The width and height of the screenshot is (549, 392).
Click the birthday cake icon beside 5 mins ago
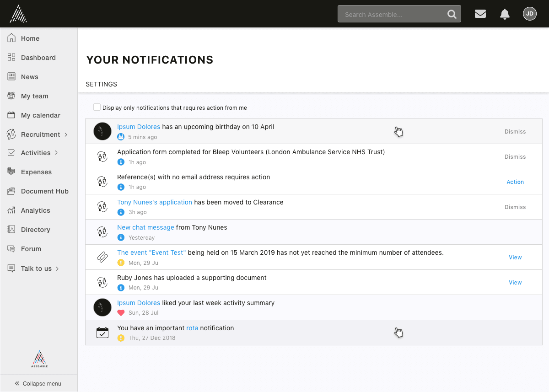[x=121, y=137]
